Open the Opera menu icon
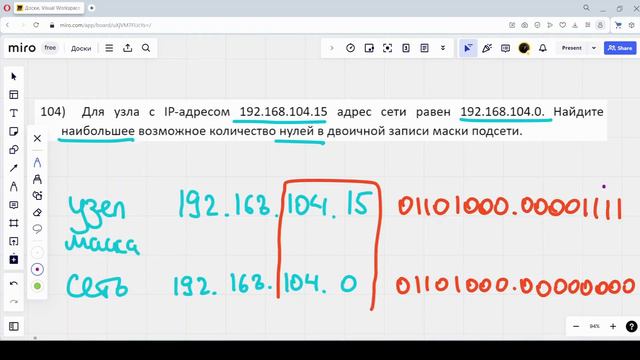 coord(7,8)
